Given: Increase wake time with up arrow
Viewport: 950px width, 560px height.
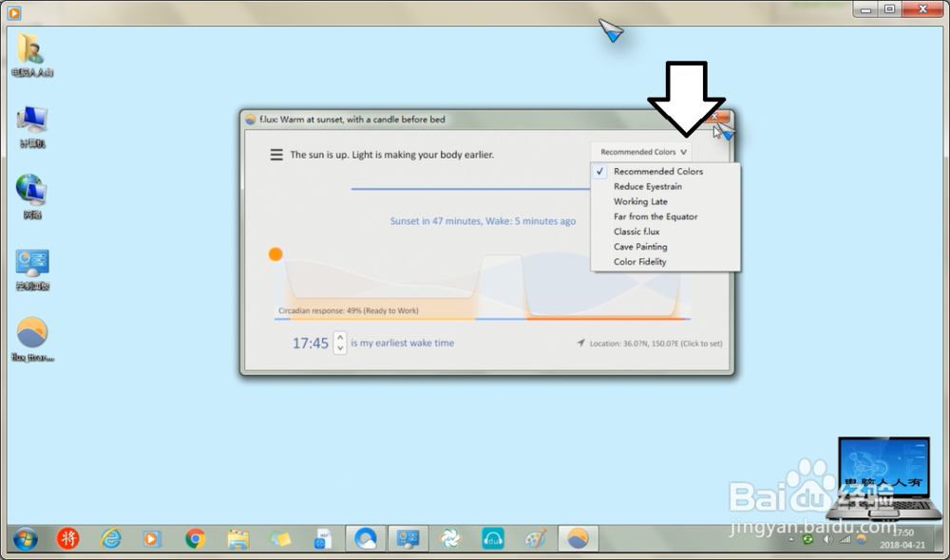Looking at the screenshot, I should (x=340, y=337).
